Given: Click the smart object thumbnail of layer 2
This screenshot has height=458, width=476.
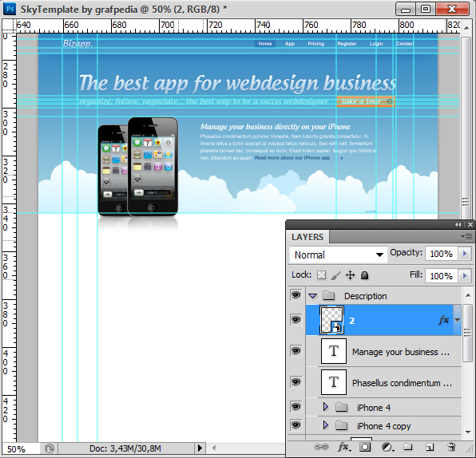Looking at the screenshot, I should [x=331, y=320].
